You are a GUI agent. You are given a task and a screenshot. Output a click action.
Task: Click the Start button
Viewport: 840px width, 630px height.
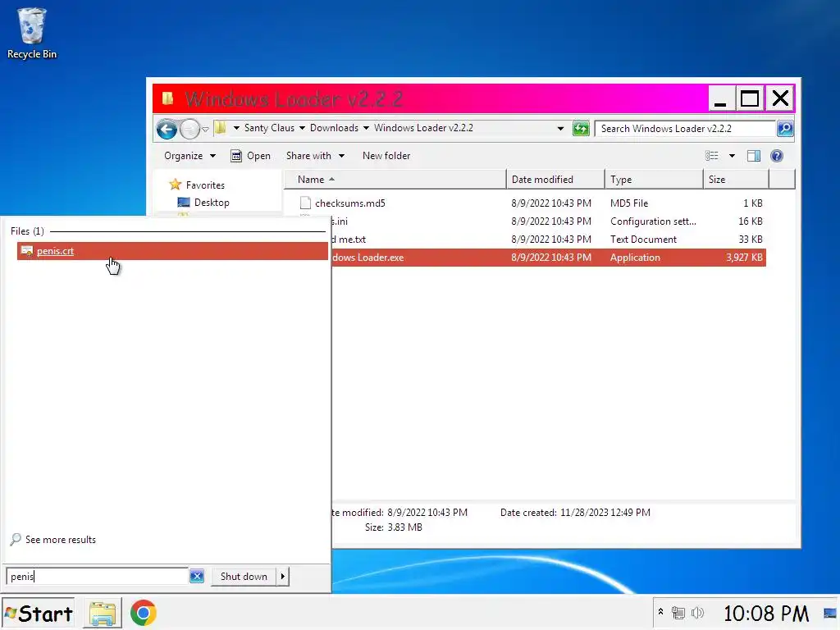click(38, 614)
